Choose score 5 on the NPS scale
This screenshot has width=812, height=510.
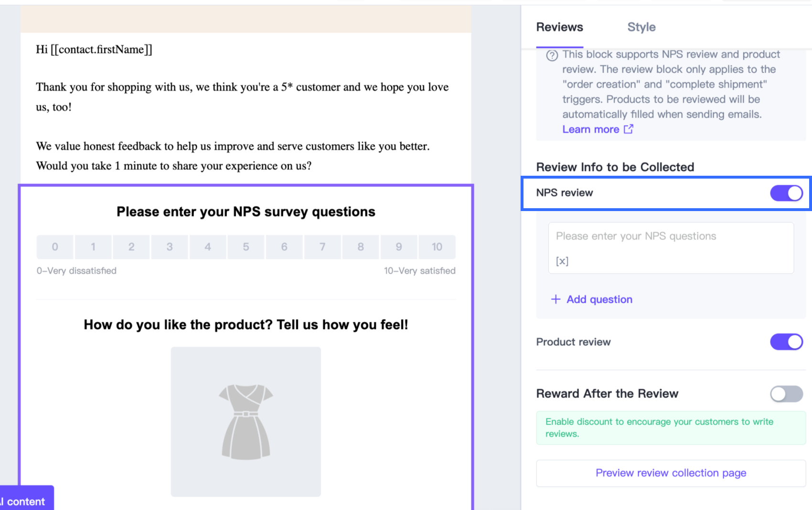click(x=246, y=247)
